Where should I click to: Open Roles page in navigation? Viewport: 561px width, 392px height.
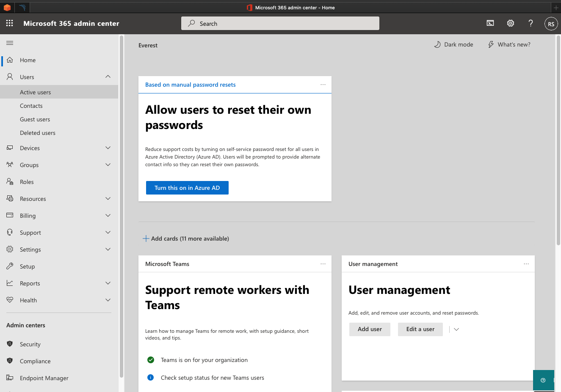[x=59, y=182]
